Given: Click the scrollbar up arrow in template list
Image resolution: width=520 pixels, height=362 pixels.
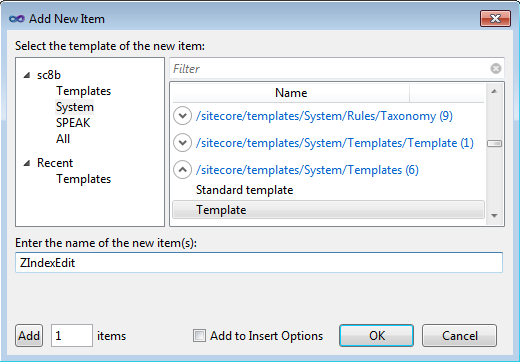Looking at the screenshot, I should pyautogui.click(x=494, y=91).
